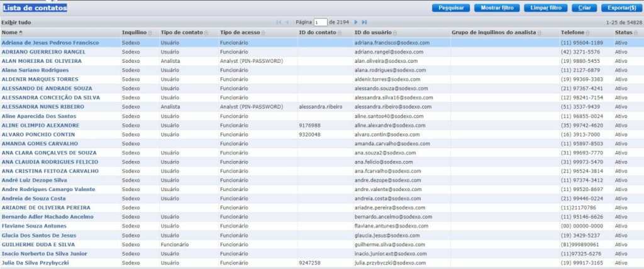Focus the page number input field
The image size is (644, 269).
click(320, 23)
